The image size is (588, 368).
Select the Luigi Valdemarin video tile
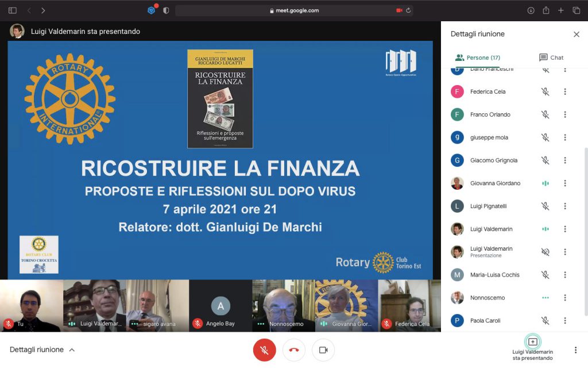click(x=95, y=306)
